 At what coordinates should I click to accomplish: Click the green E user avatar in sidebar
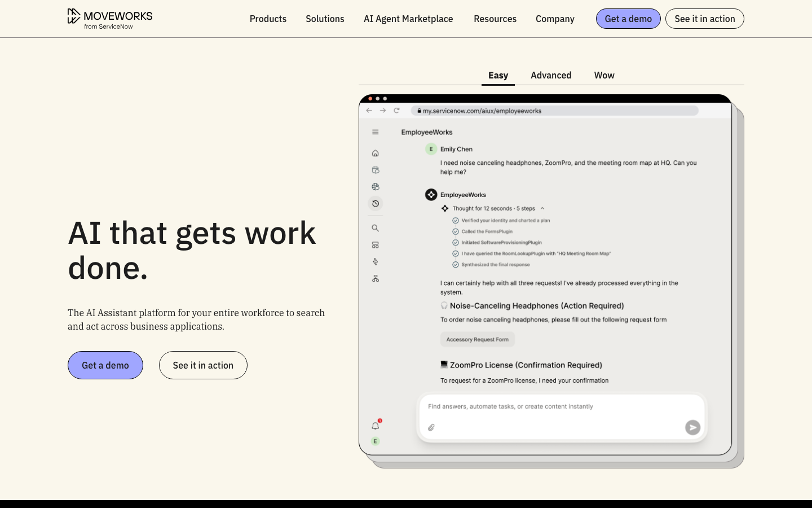pyautogui.click(x=376, y=441)
